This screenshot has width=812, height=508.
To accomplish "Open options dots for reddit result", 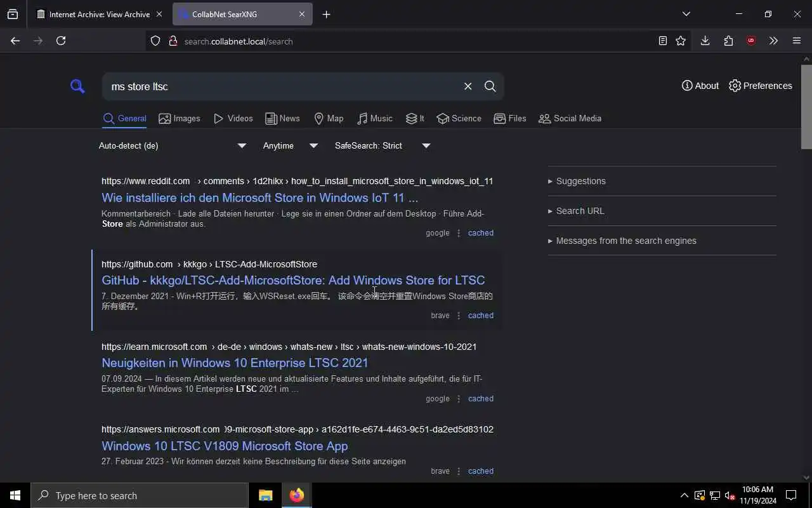I will [459, 233].
